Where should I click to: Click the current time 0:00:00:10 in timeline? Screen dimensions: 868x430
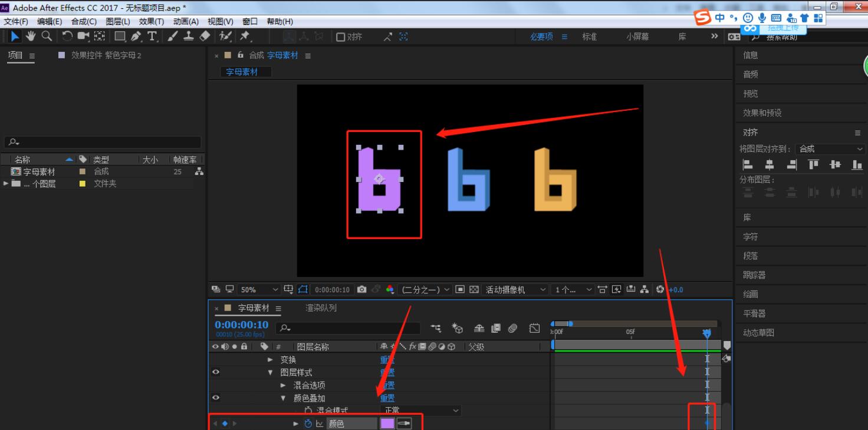241,325
